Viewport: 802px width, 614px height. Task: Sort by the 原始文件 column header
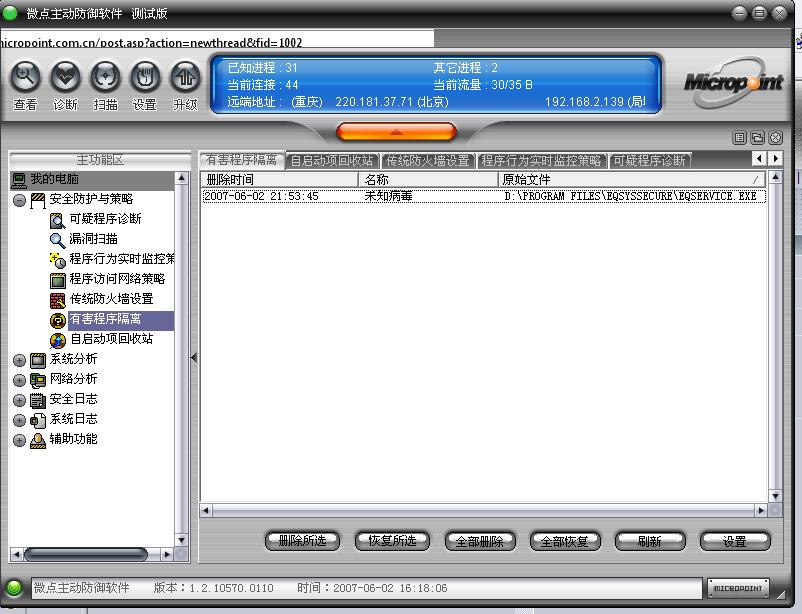[632, 180]
